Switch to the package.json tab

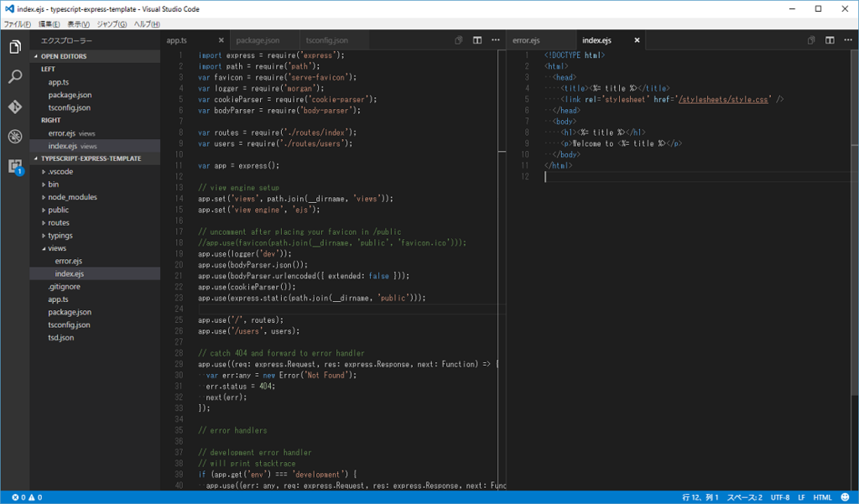(264, 40)
